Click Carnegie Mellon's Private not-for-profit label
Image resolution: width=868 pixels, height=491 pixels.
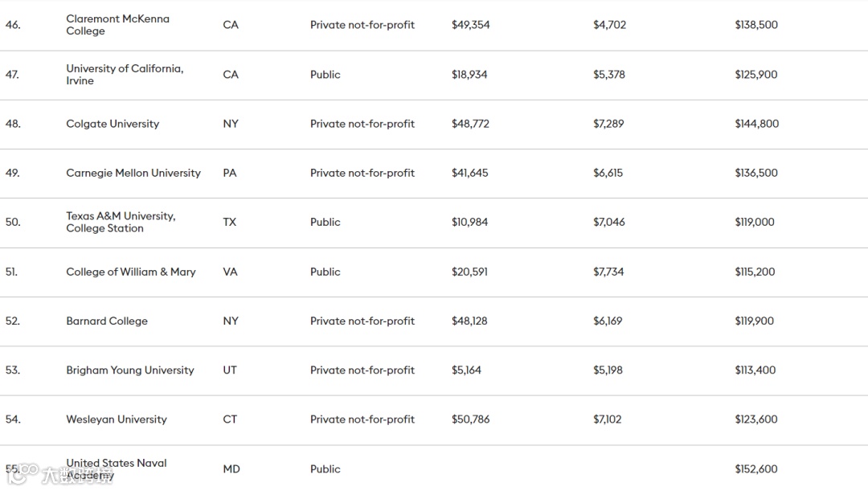pos(362,173)
